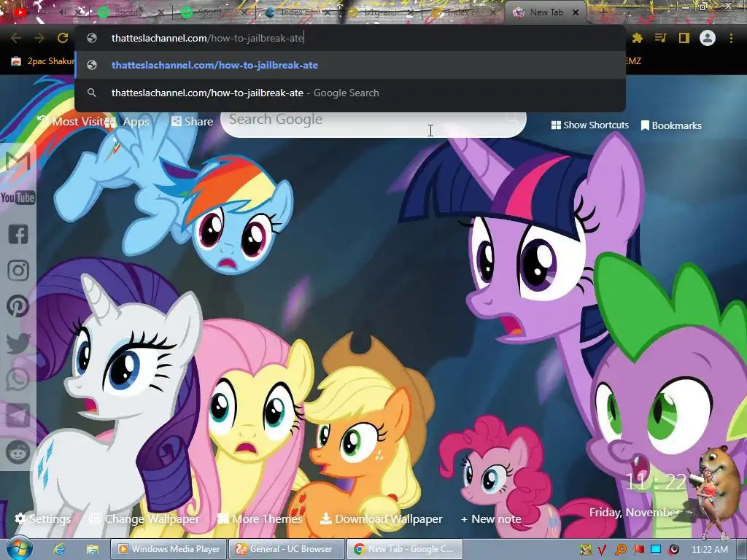Open the Chrome three-dot menu
The width and height of the screenshot is (747, 560).
(731, 38)
